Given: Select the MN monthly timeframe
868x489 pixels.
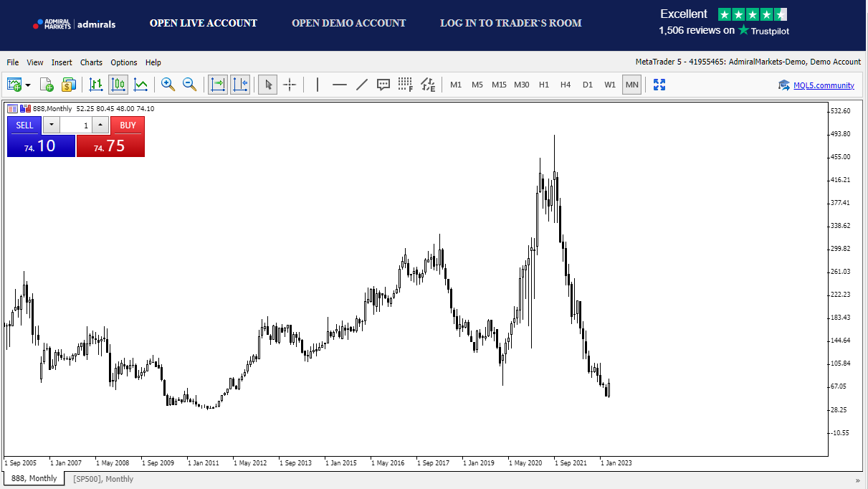Looking at the screenshot, I should coord(631,85).
